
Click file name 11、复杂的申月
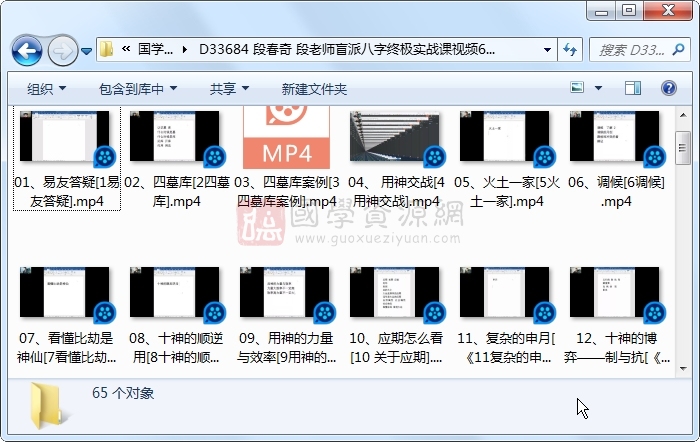[506, 347]
